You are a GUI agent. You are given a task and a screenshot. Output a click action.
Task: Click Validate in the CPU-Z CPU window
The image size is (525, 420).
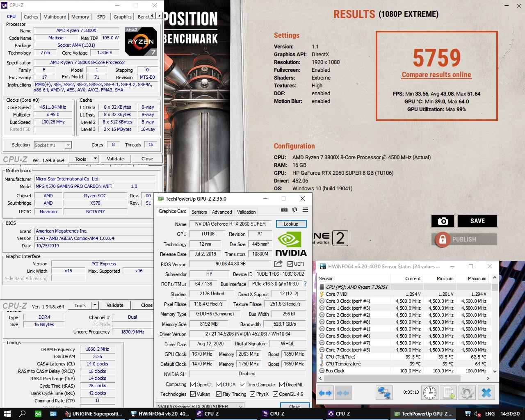pos(115,159)
